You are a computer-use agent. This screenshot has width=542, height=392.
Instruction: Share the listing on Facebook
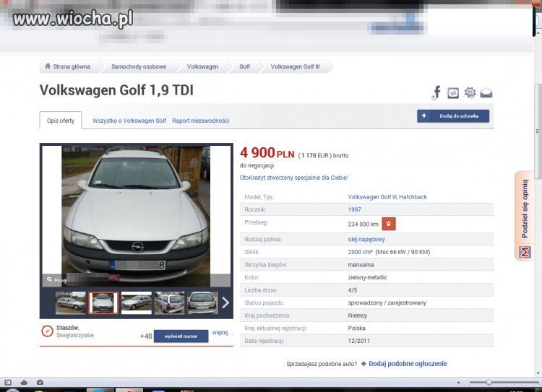tap(436, 92)
